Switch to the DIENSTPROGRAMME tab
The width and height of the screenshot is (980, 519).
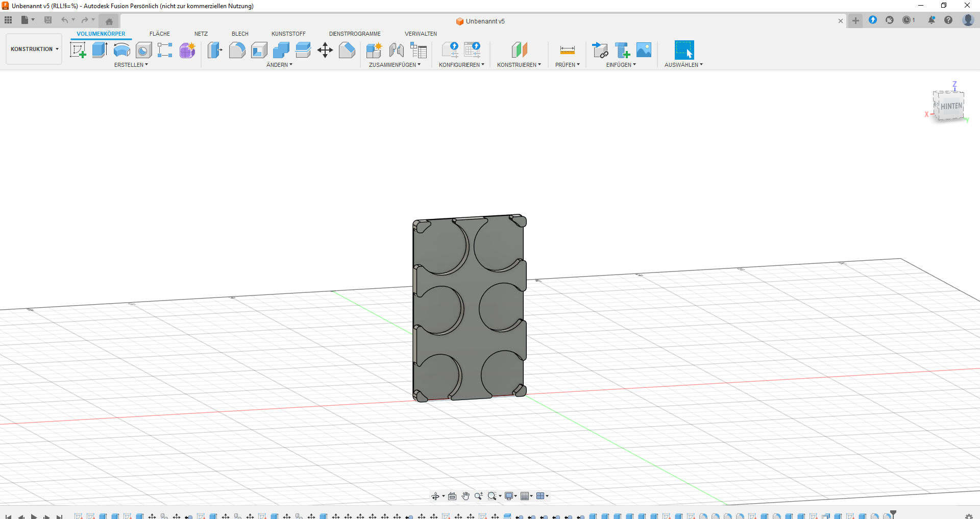coord(355,34)
